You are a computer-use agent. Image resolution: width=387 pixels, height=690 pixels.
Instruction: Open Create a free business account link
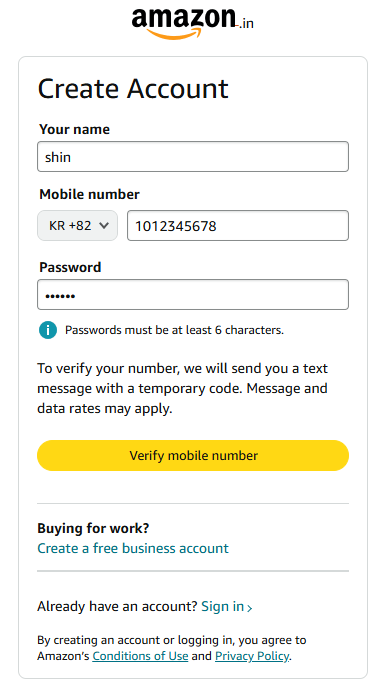pyautogui.click(x=133, y=548)
